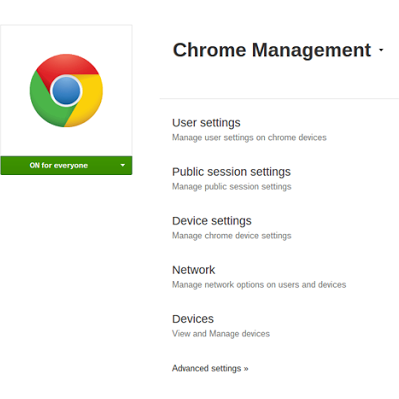Expand the Chrome Management title dropdown arrow
This screenshot has height=399, width=399.
tap(381, 50)
